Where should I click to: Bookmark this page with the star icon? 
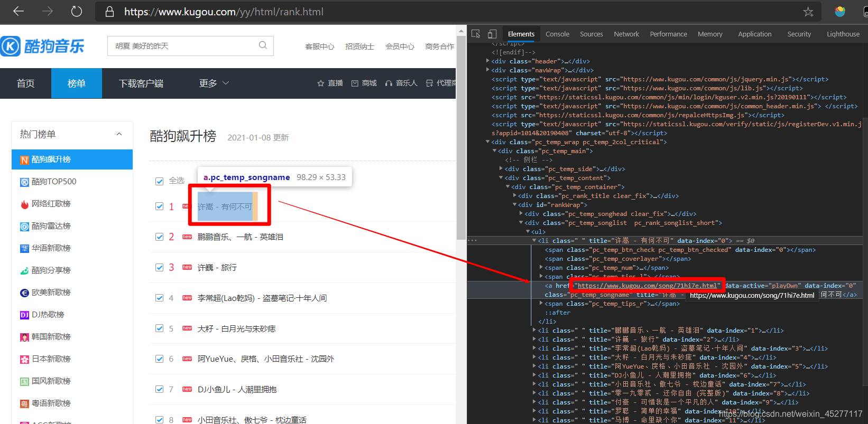[x=808, y=12]
